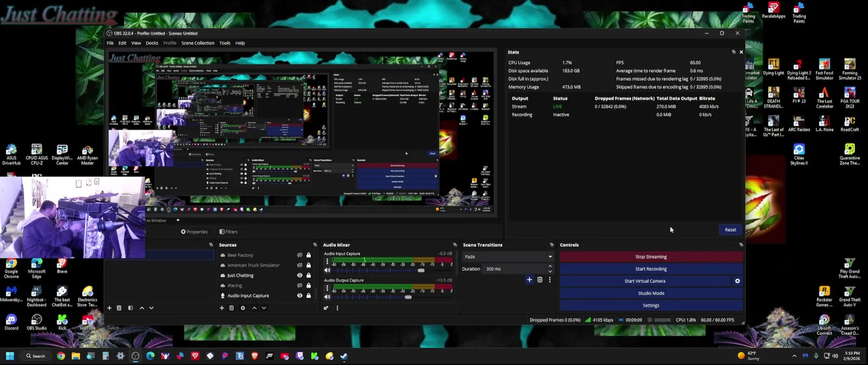Image resolution: width=868 pixels, height=365 pixels.
Task: Click the taskbar Search box
Action: coord(36,356)
